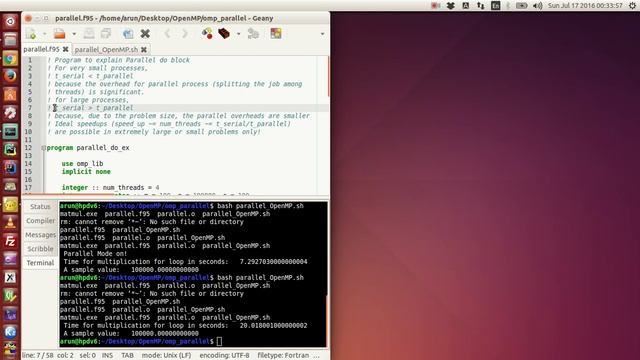The height and width of the screenshot is (360, 640).
Task: Open the clock date and time menu
Action: coord(585,5)
